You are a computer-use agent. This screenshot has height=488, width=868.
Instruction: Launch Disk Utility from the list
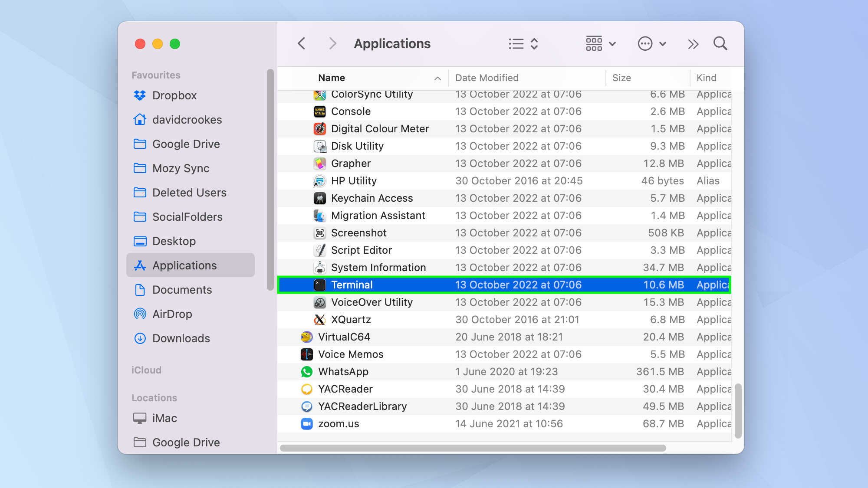pyautogui.click(x=356, y=146)
